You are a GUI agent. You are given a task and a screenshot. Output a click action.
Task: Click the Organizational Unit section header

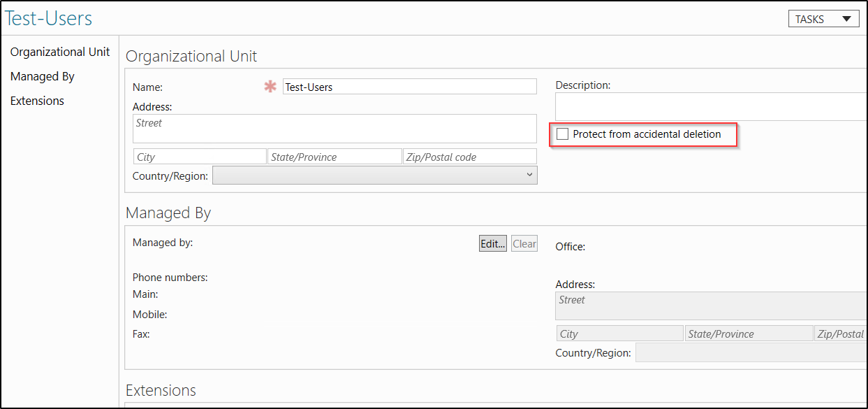191,56
